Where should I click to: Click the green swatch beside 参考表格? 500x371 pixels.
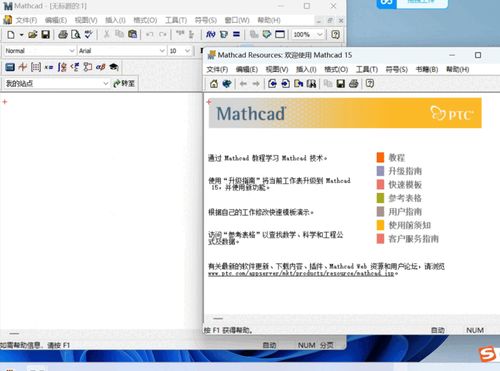pos(380,198)
